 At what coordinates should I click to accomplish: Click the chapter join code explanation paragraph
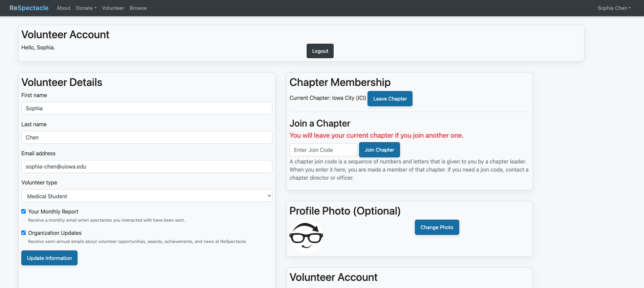pos(409,170)
